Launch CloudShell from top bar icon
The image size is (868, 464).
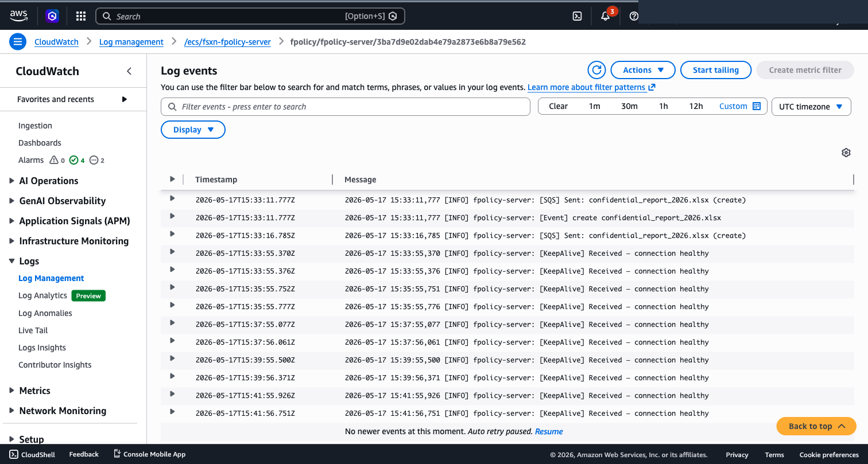(578, 16)
